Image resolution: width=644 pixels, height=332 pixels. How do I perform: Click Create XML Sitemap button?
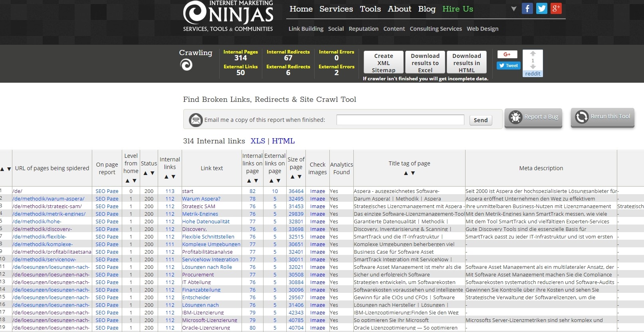point(384,63)
